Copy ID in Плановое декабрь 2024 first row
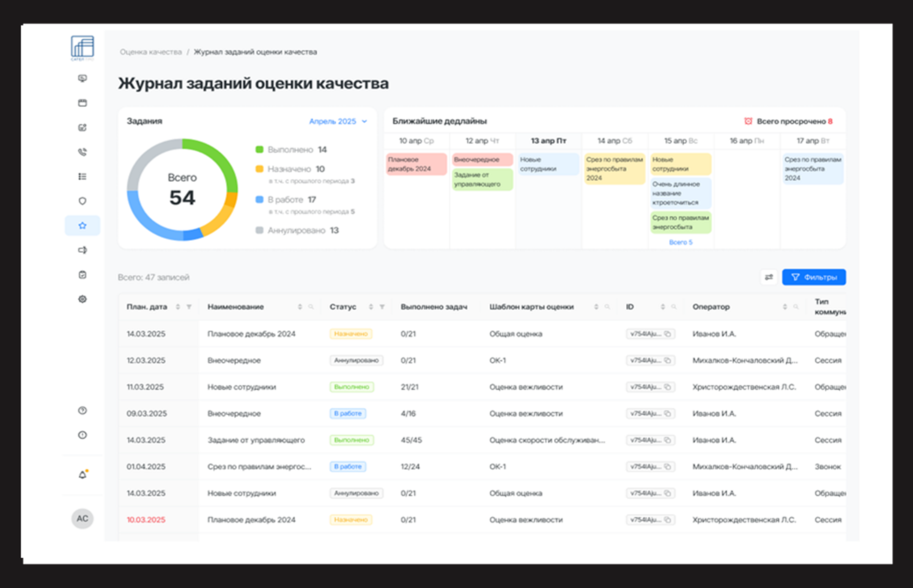Screen dimensions: 913x588 coord(668,334)
